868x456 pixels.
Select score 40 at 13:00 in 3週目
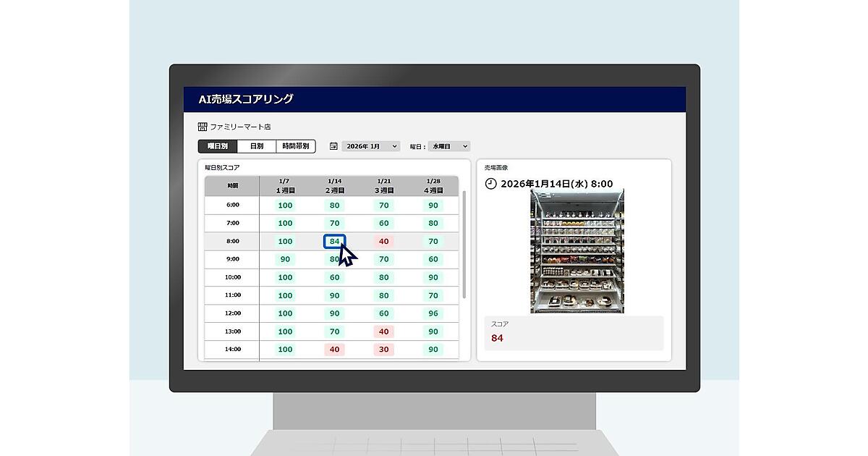point(383,332)
